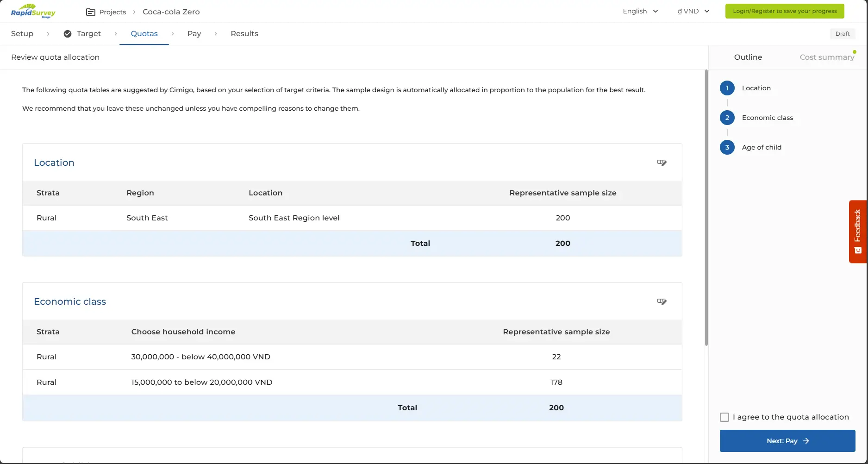Edit the Economic class quota table
868x464 pixels.
(662, 301)
